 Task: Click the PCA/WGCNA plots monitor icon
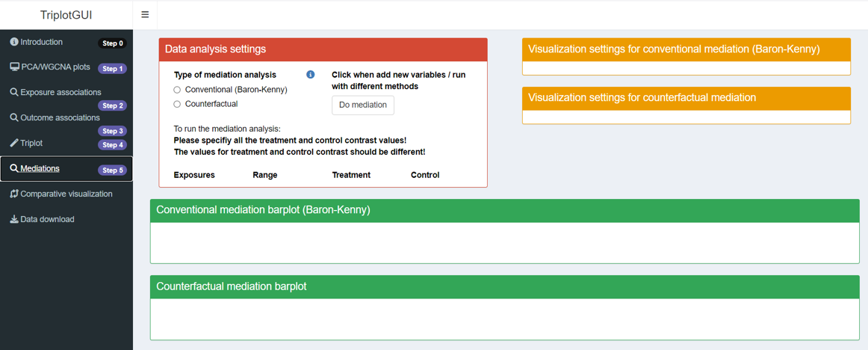pyautogui.click(x=14, y=67)
